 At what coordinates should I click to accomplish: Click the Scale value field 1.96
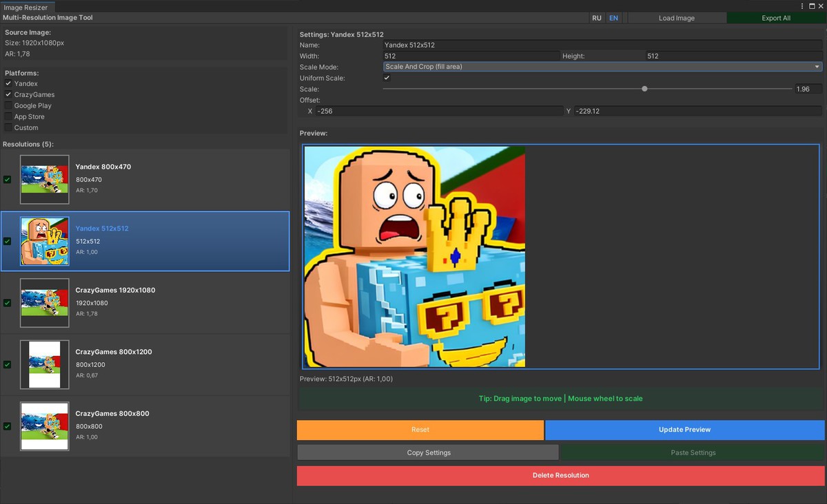click(808, 89)
